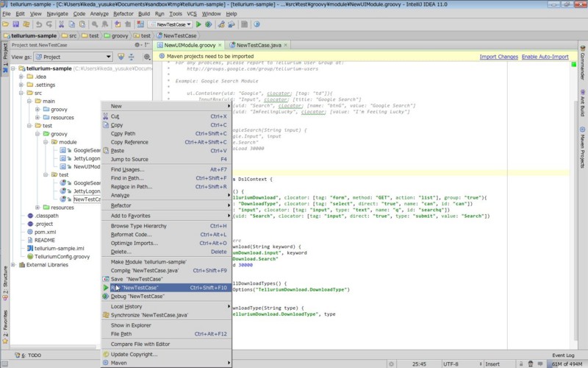Image resolution: width=588 pixels, height=368 pixels.
Task: Click the Debug bug toolbar icon
Action: click(209, 24)
